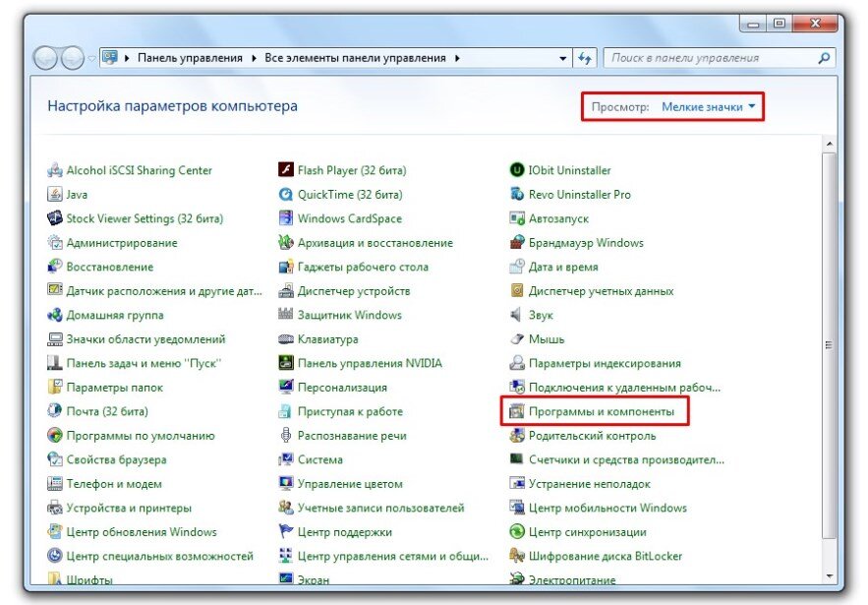Click the Date and Time clock icon
This screenshot has width=868, height=605.
516,267
